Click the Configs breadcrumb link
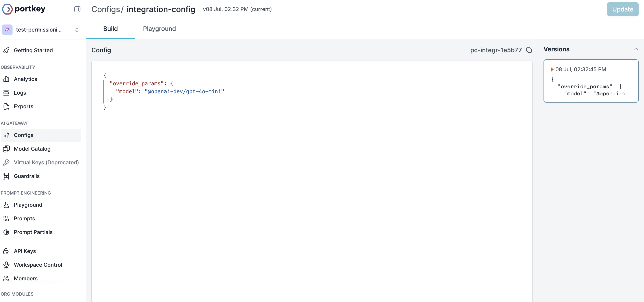 [x=106, y=9]
